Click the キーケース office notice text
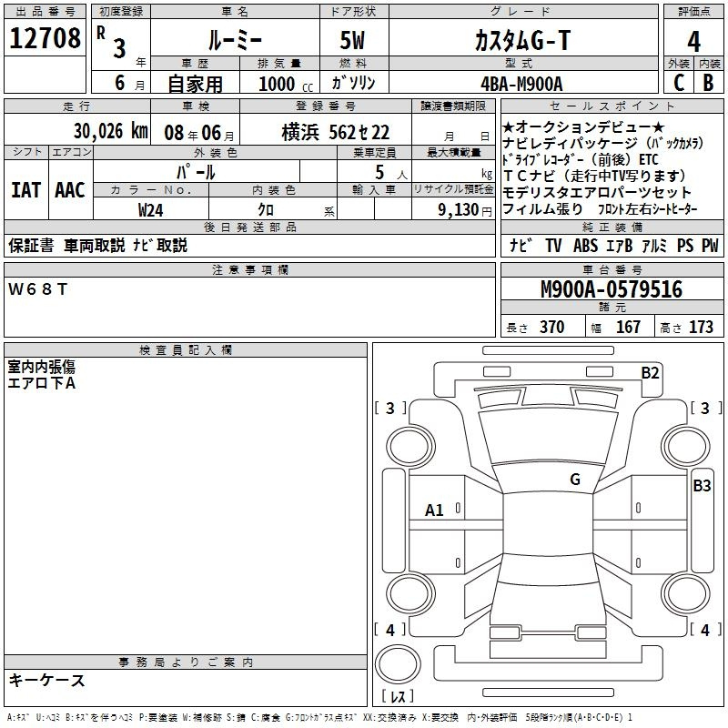The height and width of the screenshot is (728, 728). (46, 680)
